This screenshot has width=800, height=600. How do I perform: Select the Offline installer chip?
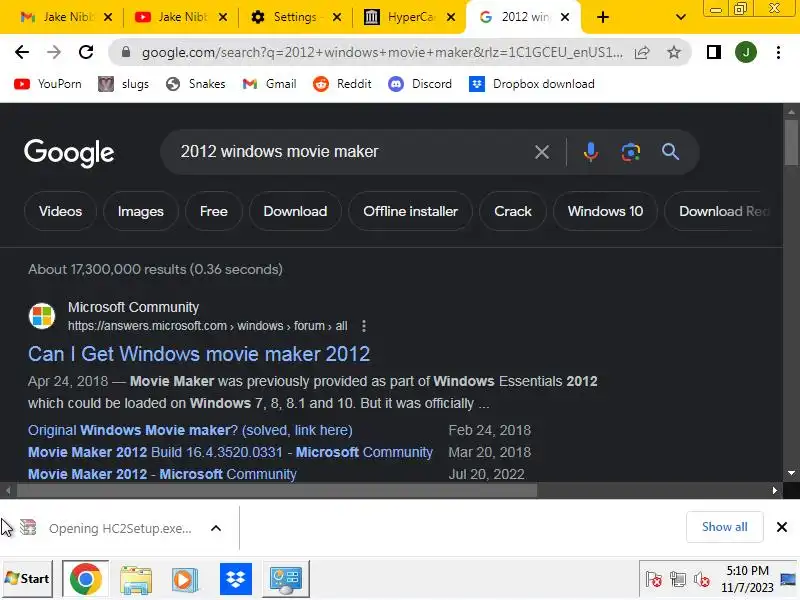[411, 211]
